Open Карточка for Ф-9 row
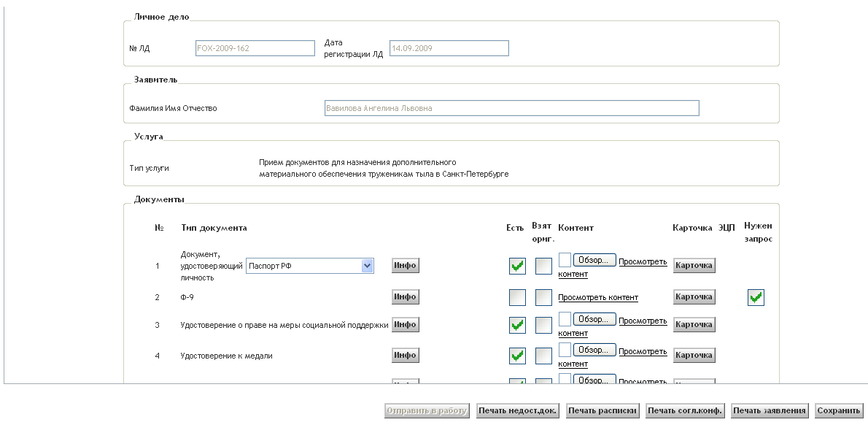This screenshot has width=868, height=433. [x=694, y=296]
